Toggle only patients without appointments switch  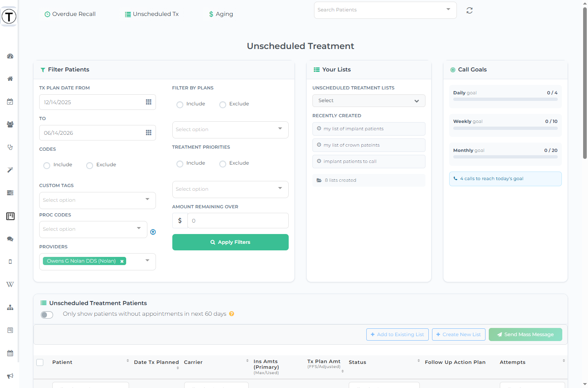tap(47, 314)
